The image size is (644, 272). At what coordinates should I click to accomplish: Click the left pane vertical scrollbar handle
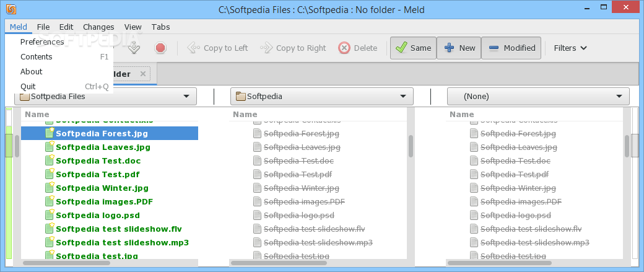(x=17, y=146)
